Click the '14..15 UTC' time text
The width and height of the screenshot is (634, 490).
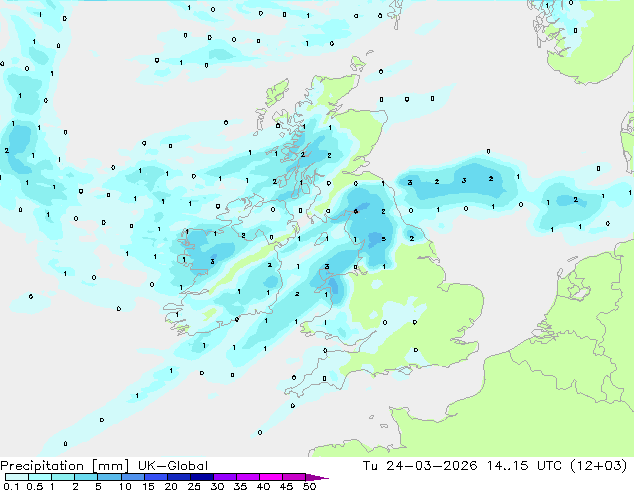(x=524, y=466)
